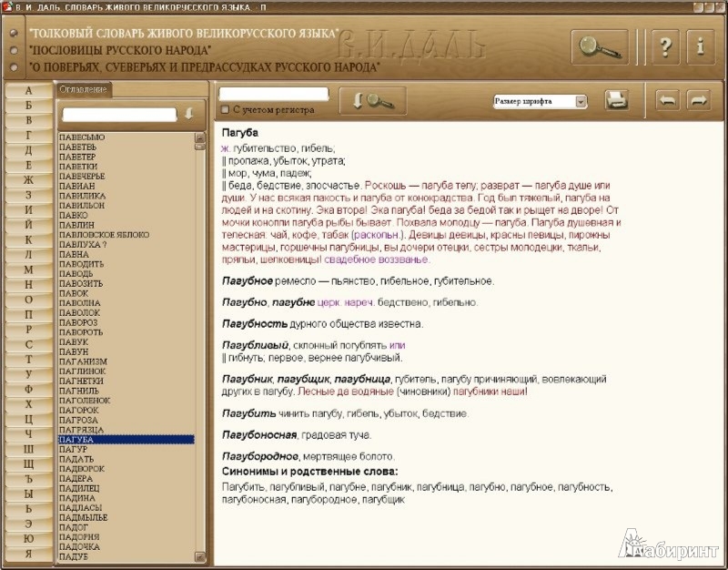
Task: Click the magnifier search icon in top header
Action: click(x=599, y=46)
